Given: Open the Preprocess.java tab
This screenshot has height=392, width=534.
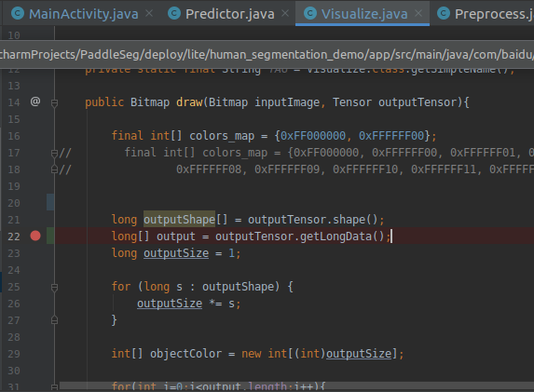Looking at the screenshot, I should (494, 14).
